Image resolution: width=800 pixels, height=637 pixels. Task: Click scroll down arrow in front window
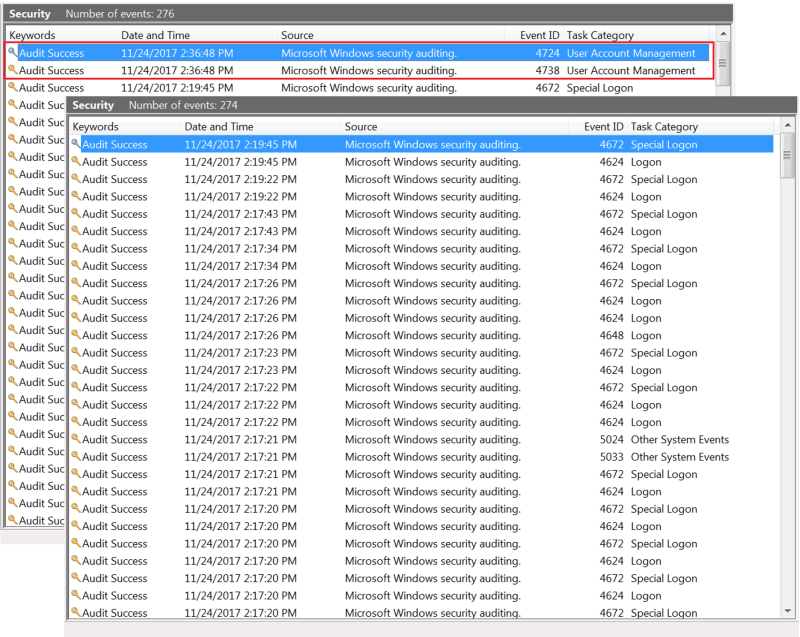point(787,610)
